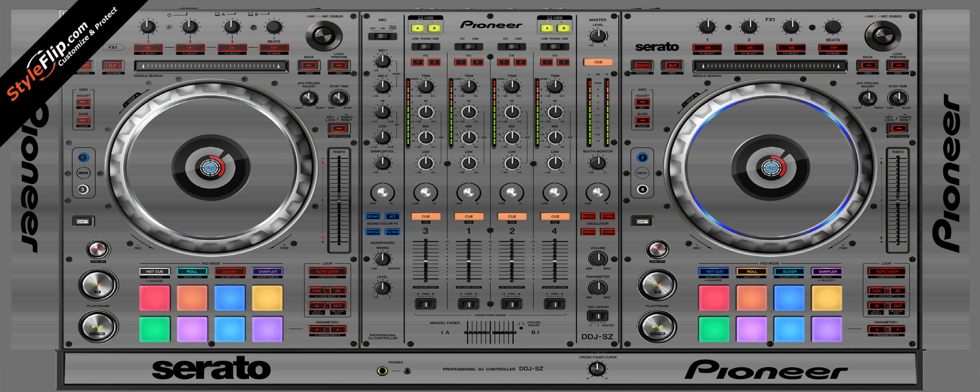Turn the SAMPLER VOL knob
980x392 pixels.
click(383, 163)
